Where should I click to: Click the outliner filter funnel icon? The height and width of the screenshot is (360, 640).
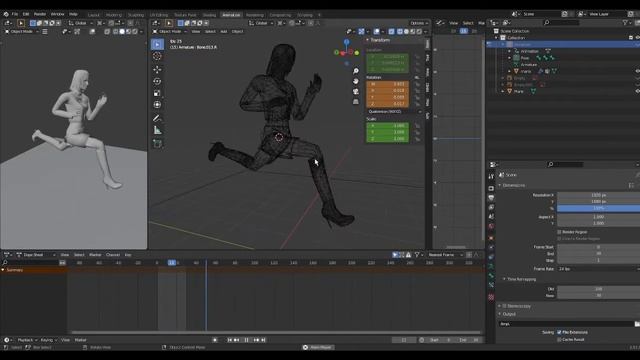pos(625,23)
